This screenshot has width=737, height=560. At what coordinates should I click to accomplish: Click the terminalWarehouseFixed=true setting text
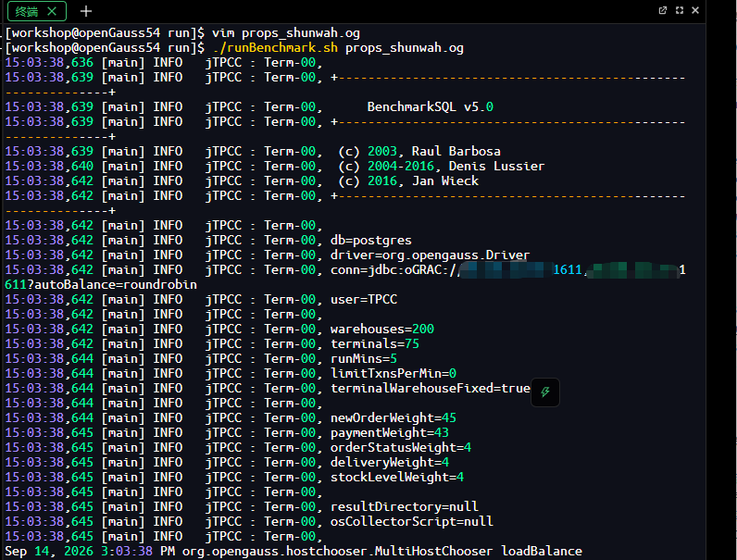(431, 388)
